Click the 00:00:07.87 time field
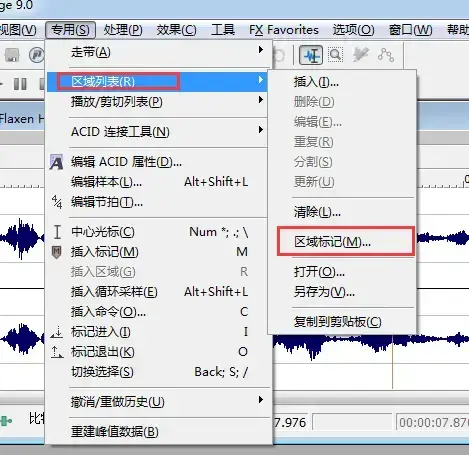Image resolution: width=469 pixels, height=455 pixels. [x=432, y=423]
